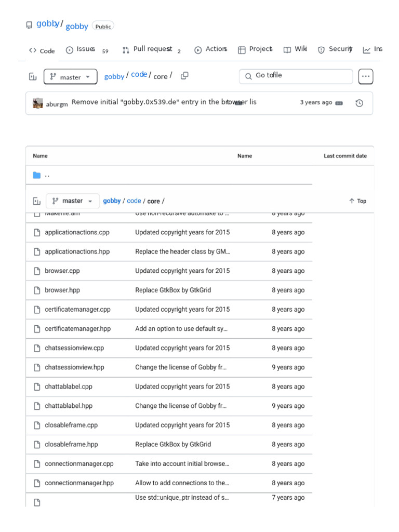Click file icon beside chattablabel.cpp
This screenshot has height=532, width=399.
[37, 387]
